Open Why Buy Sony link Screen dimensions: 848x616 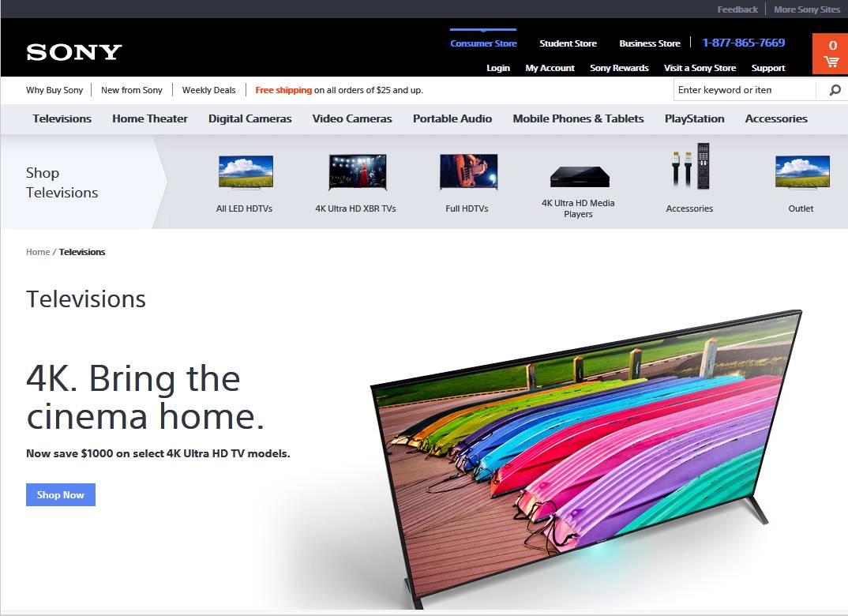point(54,90)
